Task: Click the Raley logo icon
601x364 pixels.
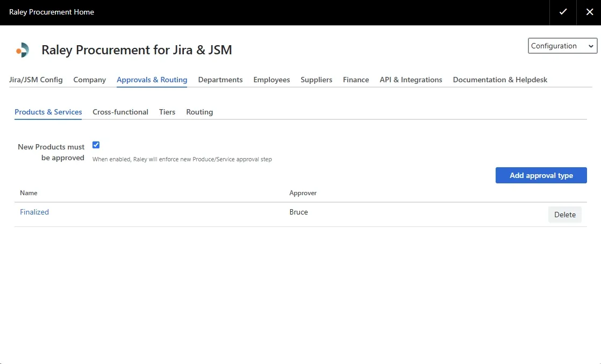Action: [x=22, y=50]
